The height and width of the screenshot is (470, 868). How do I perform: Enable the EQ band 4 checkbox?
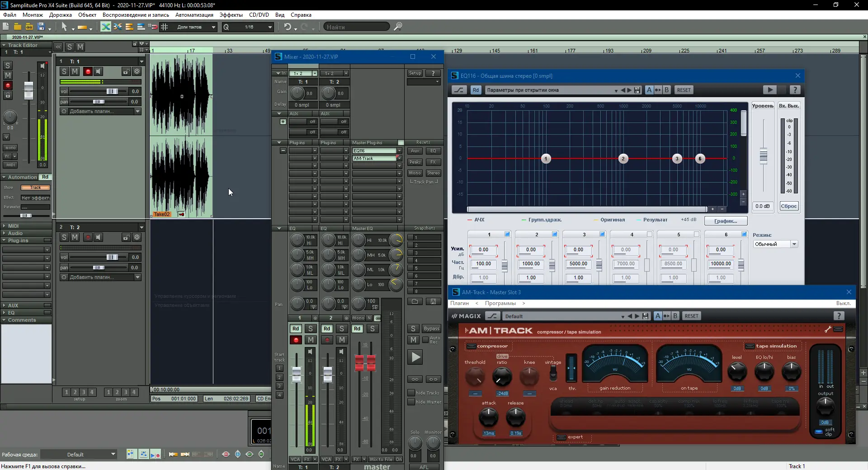(x=650, y=234)
